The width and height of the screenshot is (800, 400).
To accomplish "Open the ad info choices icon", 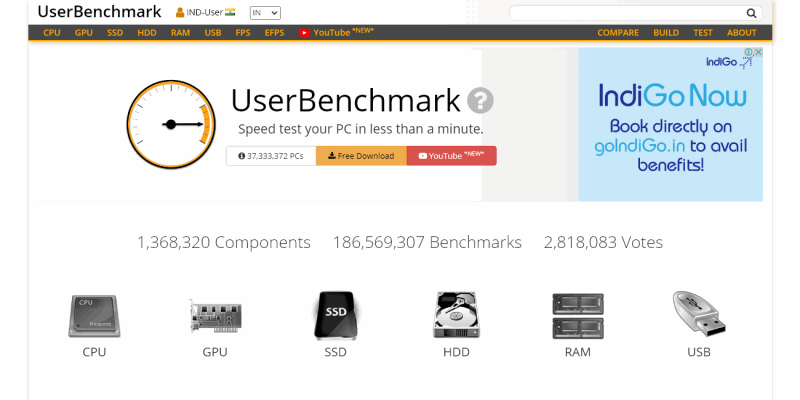I will pos(748,52).
